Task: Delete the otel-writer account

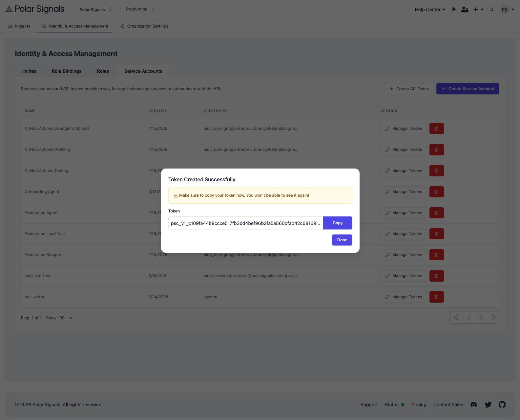Action: coord(436,297)
